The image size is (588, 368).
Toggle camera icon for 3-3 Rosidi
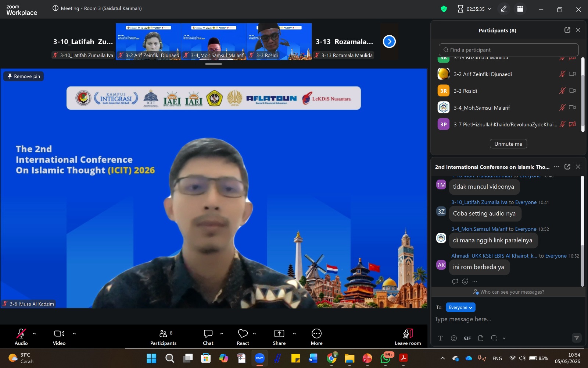pyautogui.click(x=572, y=91)
